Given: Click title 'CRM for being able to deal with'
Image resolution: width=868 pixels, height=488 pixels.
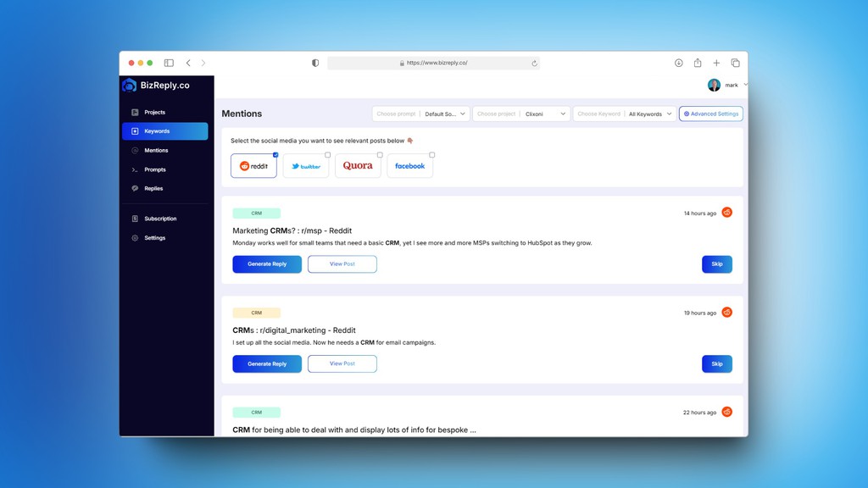Looking at the screenshot, I should click(354, 430).
